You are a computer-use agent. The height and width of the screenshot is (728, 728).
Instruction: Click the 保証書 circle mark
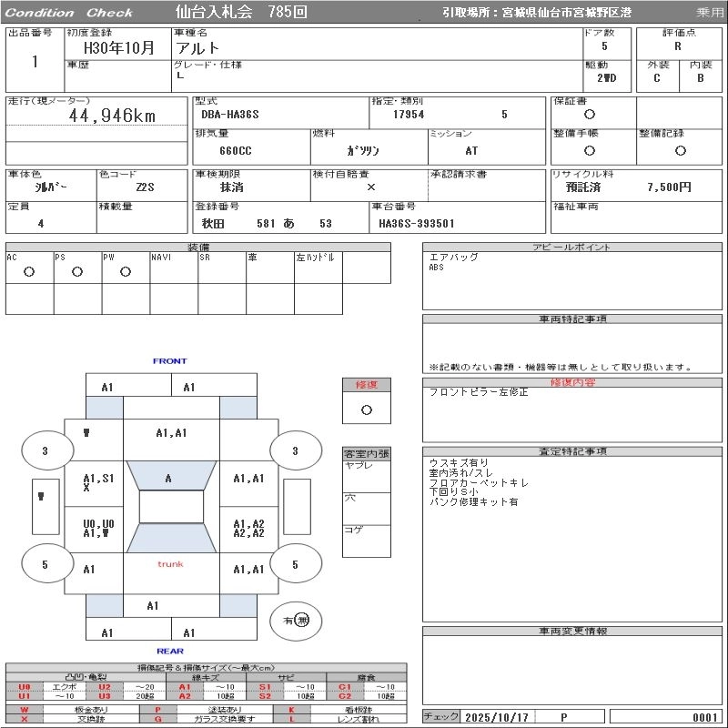590,115
